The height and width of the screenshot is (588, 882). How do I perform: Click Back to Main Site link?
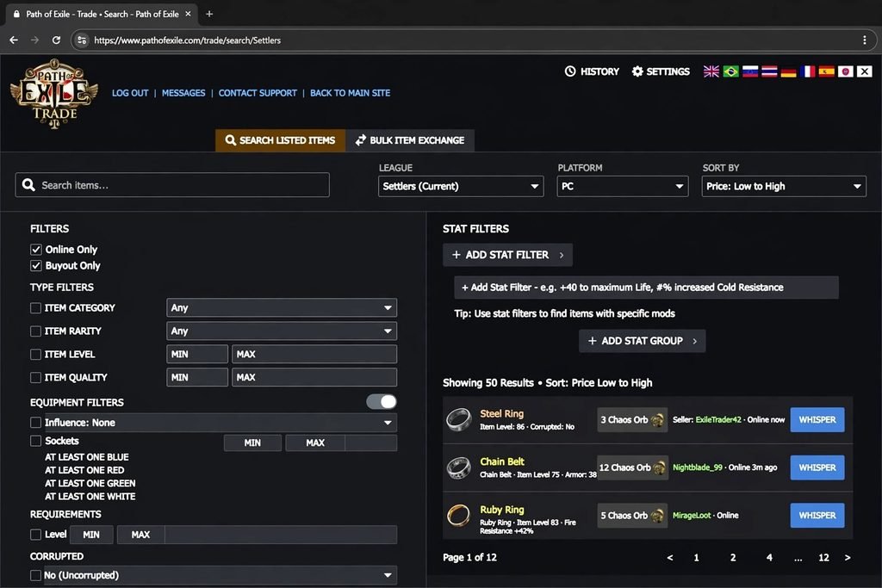(350, 93)
